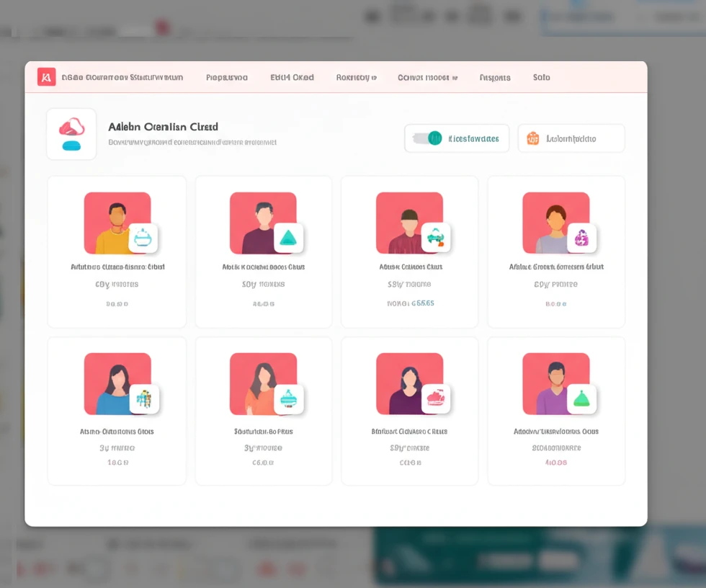Click the button with the orange icon
This screenshot has width=706, height=588.
point(571,138)
